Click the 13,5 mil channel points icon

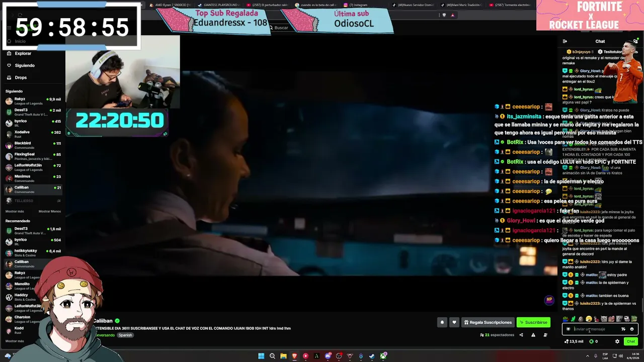point(567,341)
